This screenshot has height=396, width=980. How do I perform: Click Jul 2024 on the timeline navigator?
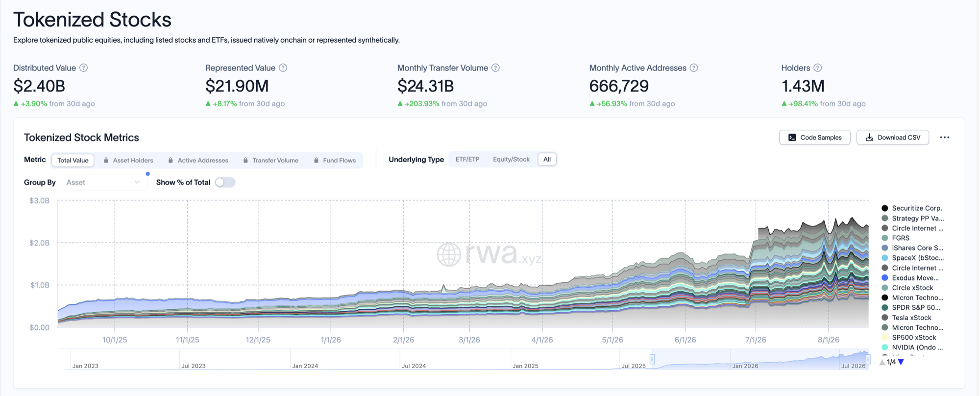[x=414, y=366]
